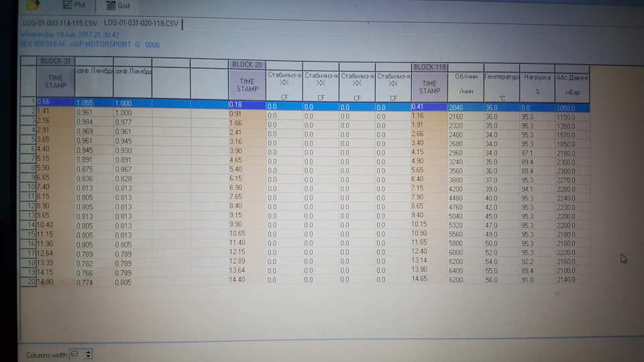Click the 6400 RPM cell
This screenshot has height=362, width=644.
(x=466, y=270)
